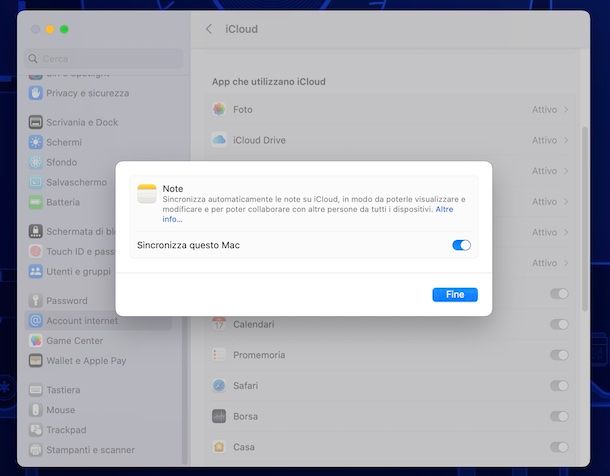This screenshot has height=476, width=610.
Task: Toggle the Promemoria switch
Action: click(x=559, y=355)
